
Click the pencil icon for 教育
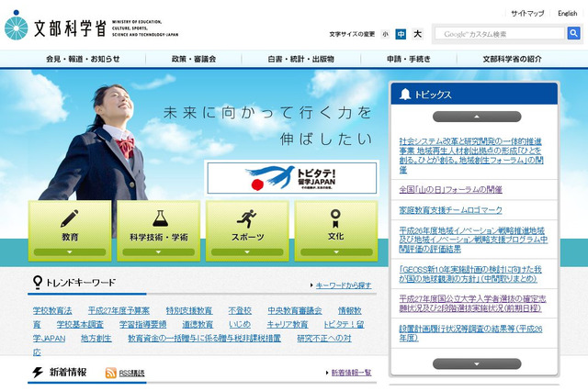pos(70,218)
